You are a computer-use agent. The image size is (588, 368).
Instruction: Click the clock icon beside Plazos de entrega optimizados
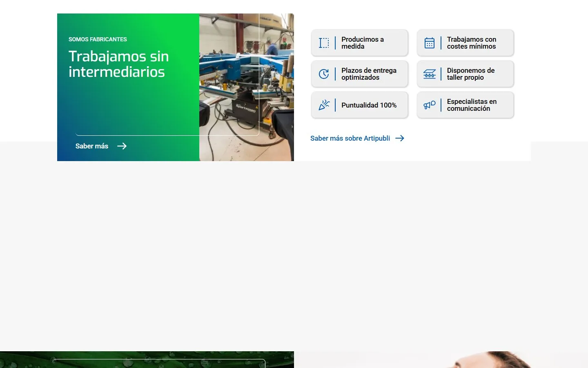point(324,74)
